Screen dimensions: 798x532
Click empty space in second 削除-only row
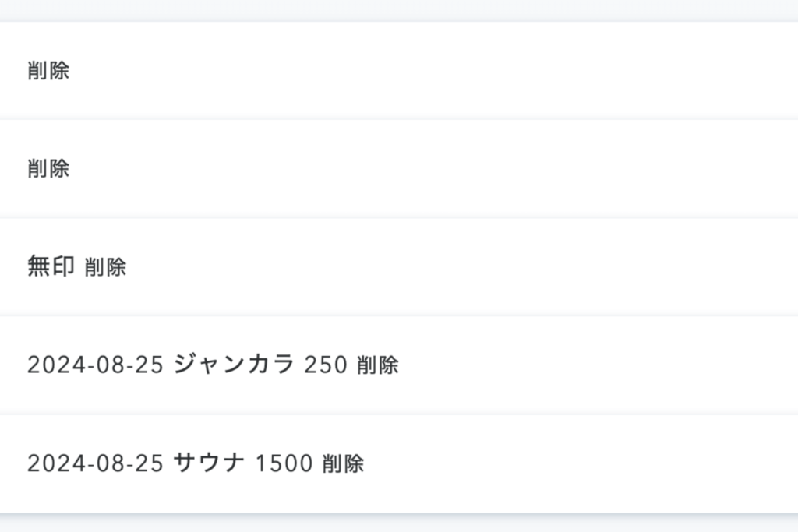pos(468,168)
